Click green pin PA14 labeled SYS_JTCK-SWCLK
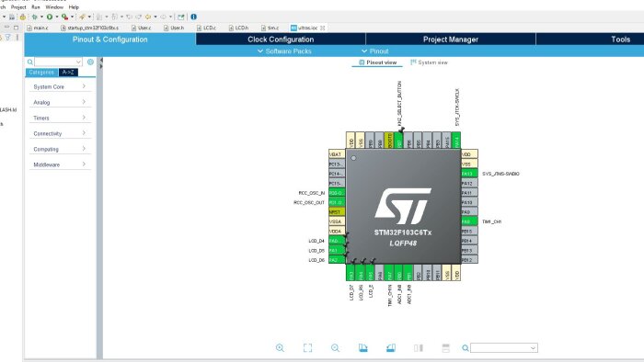 coord(456,141)
